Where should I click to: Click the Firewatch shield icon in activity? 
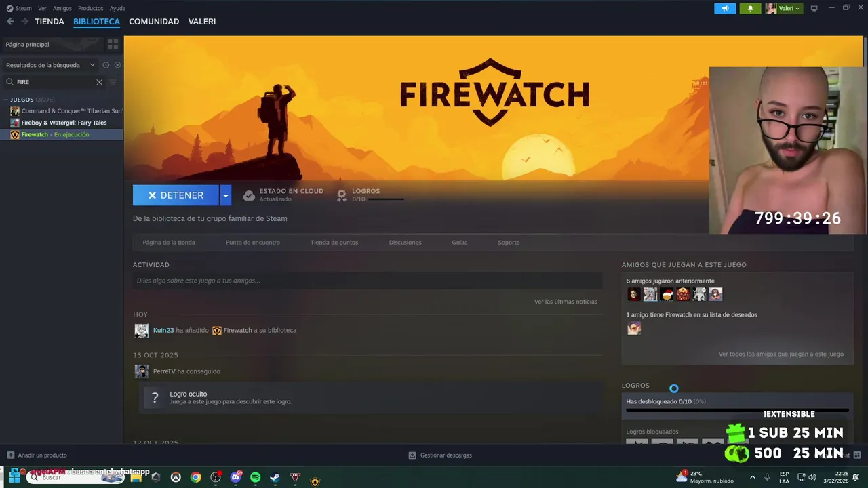click(x=217, y=331)
